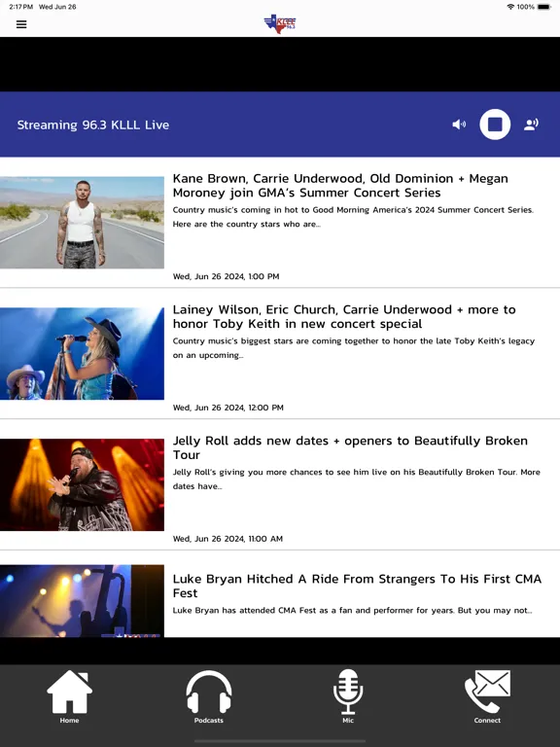Mute the stream with the speaker icon
560x747 pixels.
pos(459,124)
